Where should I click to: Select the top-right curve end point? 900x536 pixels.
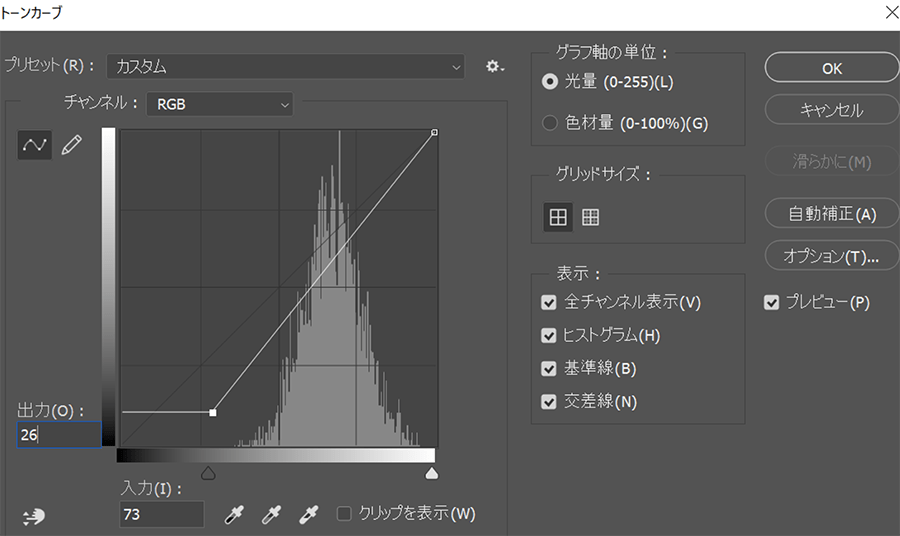435,133
